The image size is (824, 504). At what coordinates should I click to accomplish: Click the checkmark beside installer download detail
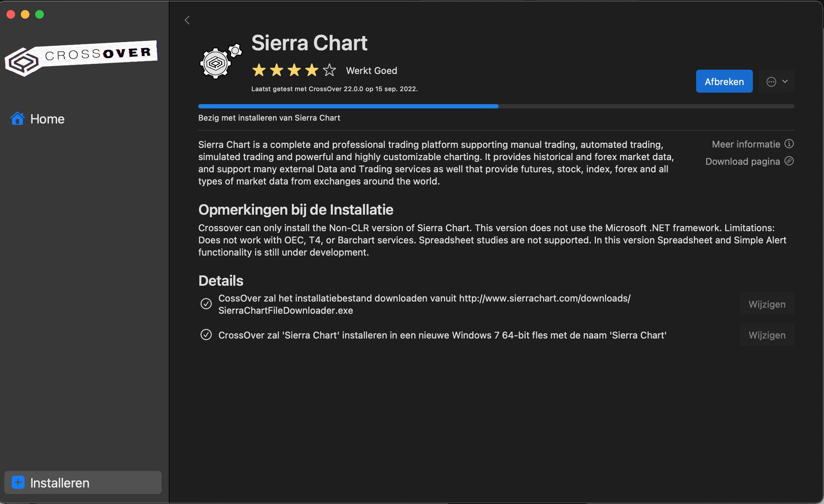pos(206,304)
